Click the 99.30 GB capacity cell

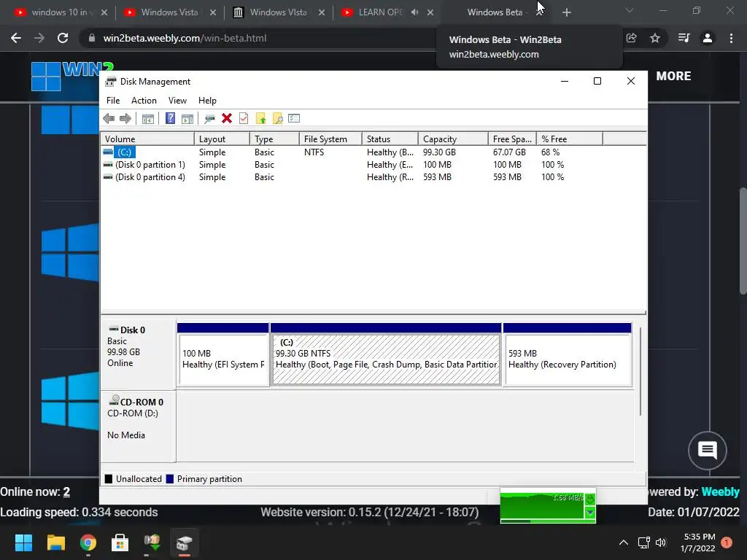pyautogui.click(x=439, y=152)
